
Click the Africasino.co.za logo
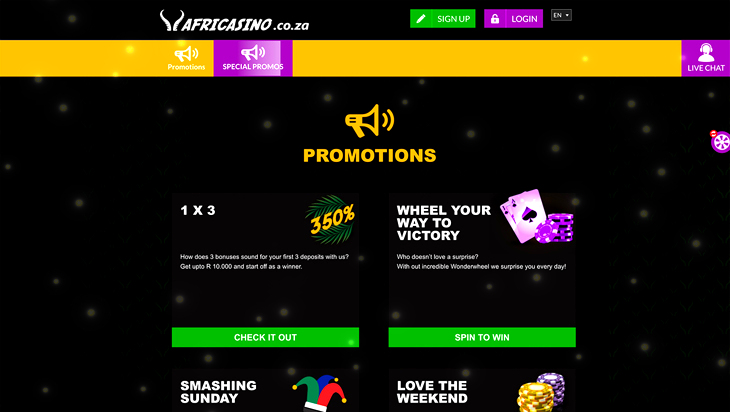point(234,21)
